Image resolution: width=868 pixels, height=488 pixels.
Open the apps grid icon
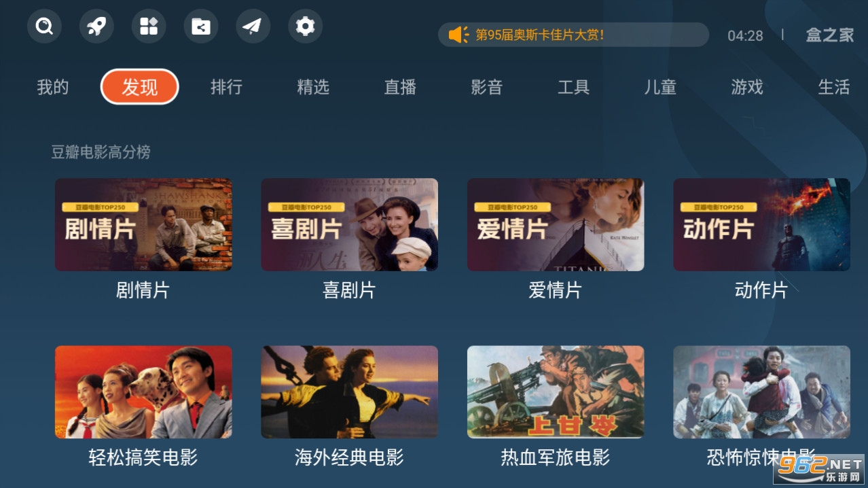tap(149, 27)
